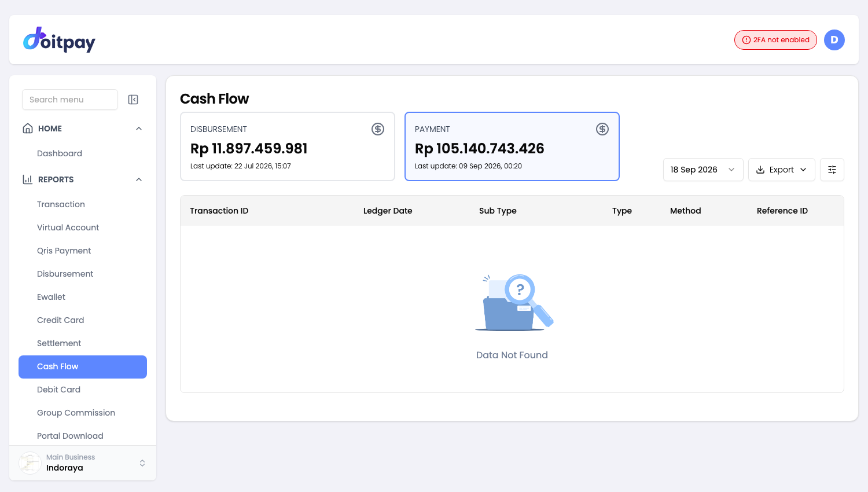Open the Debit Card report

pyautogui.click(x=58, y=390)
